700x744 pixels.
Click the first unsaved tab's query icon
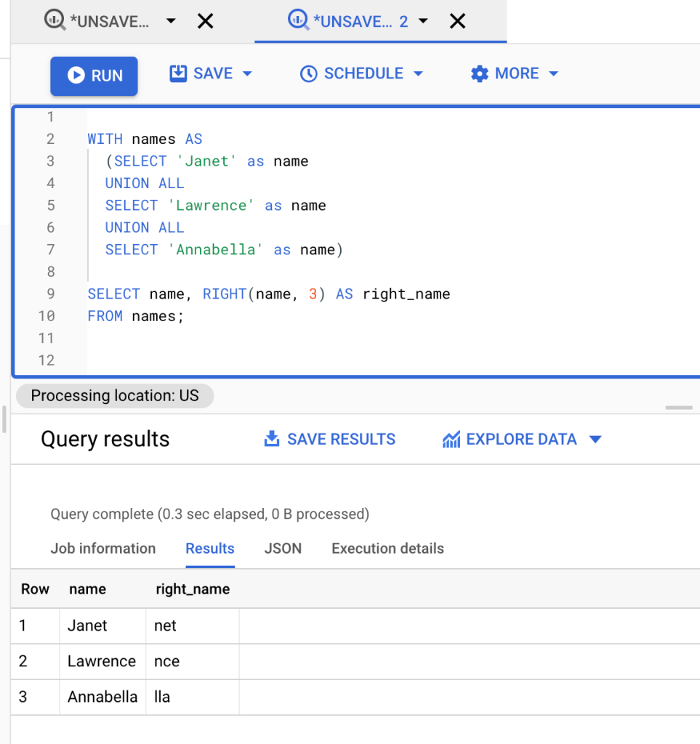(x=55, y=21)
